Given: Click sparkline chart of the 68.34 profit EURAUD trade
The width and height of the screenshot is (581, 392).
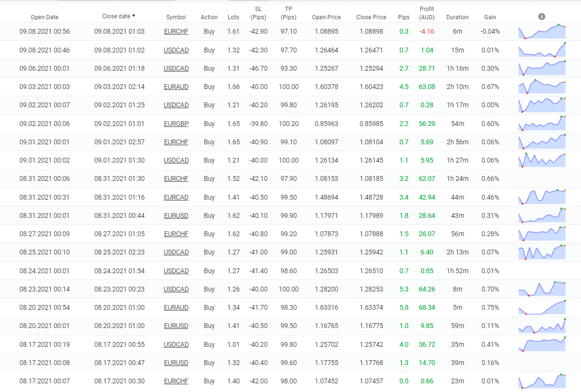Looking at the screenshot, I should [542, 307].
